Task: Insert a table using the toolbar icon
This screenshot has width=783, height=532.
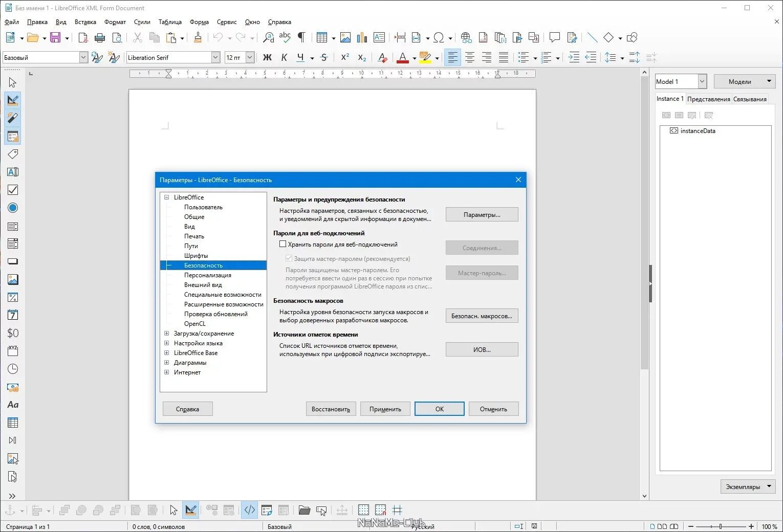Action: pyautogui.click(x=322, y=37)
